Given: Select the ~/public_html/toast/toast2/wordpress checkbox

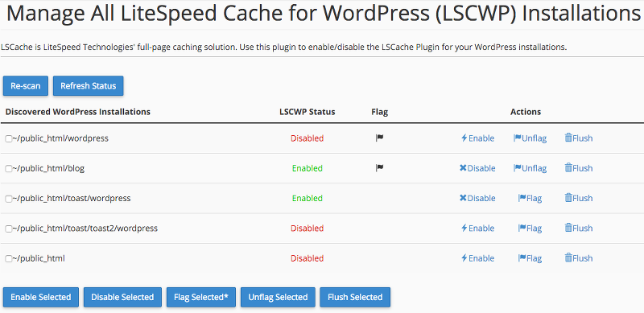Looking at the screenshot, I should [x=8, y=229].
